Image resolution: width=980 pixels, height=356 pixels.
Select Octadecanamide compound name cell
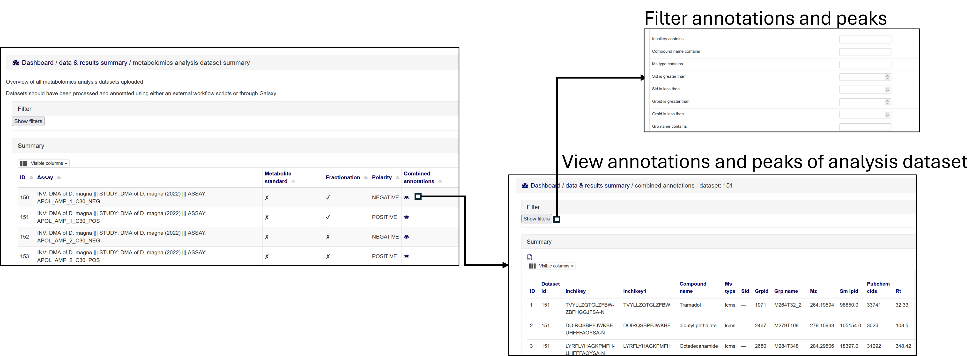point(698,346)
